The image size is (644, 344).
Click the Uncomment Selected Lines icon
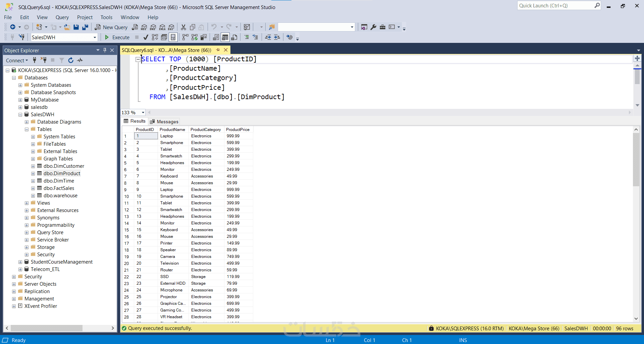click(x=255, y=37)
